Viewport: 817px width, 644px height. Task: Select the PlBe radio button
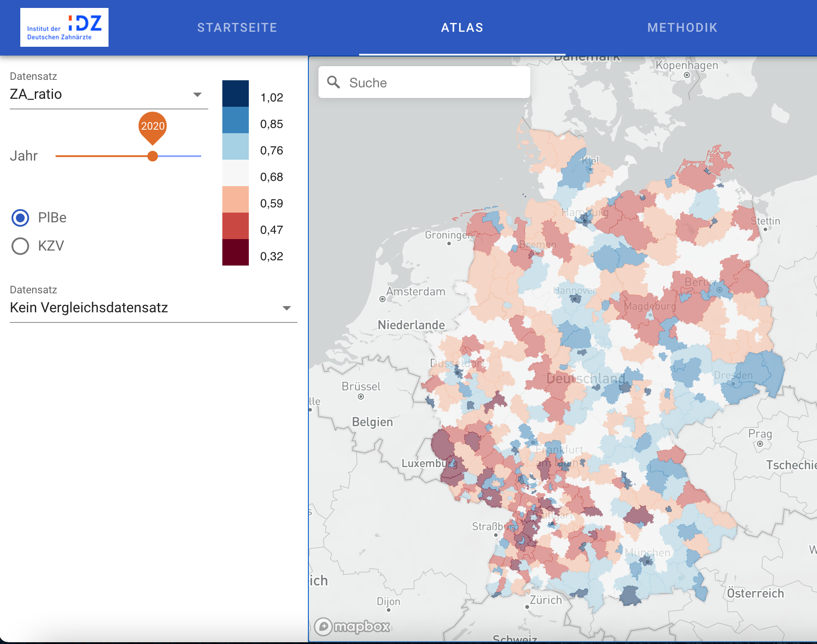coord(20,218)
